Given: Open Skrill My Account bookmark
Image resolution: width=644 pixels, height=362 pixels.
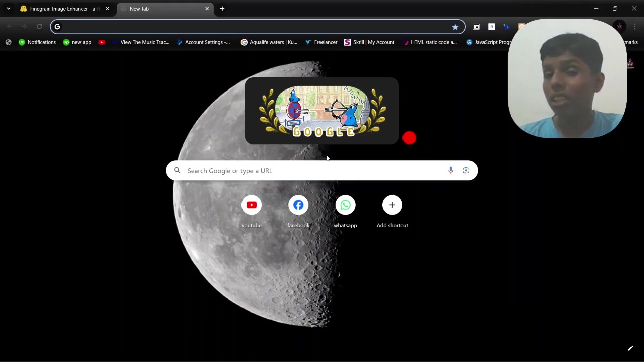Looking at the screenshot, I should point(369,42).
